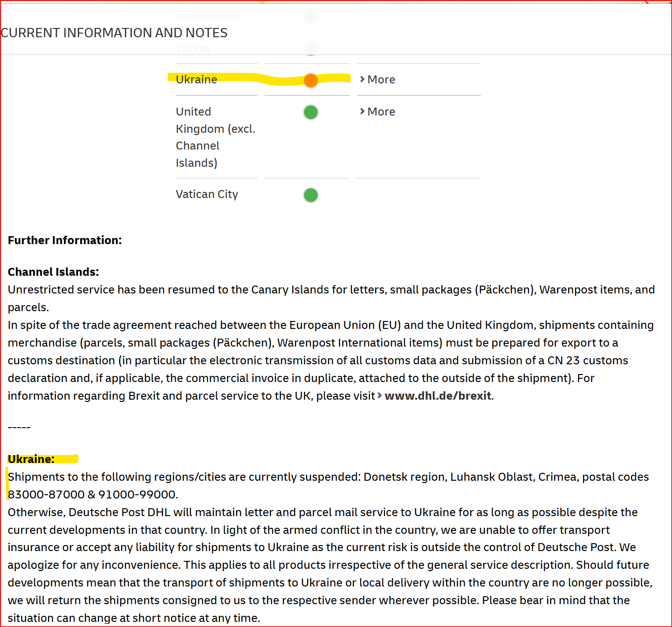Image resolution: width=672 pixels, height=627 pixels.
Task: Select the Ukraine country name in table
Action: pos(197,80)
